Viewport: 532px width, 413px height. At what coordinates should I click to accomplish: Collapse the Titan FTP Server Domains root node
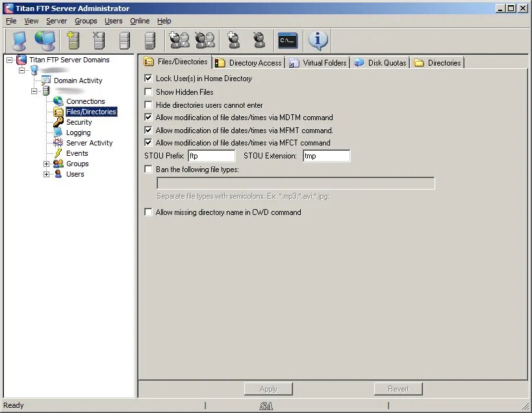(x=10, y=60)
